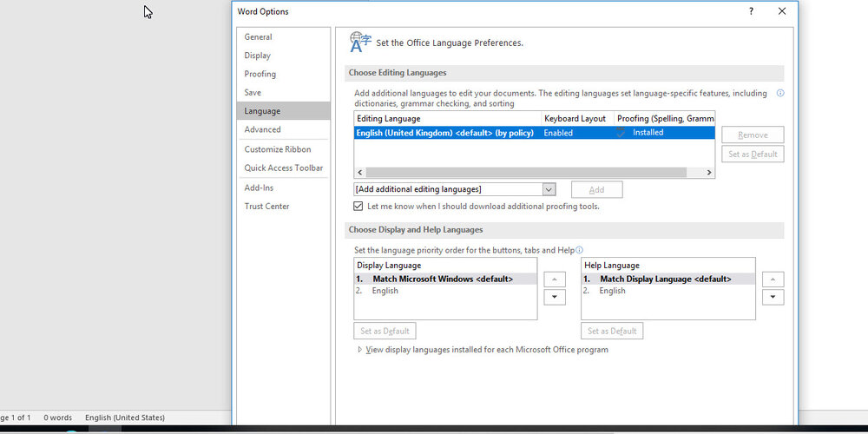Click the info icon next to tabs and Help

pyautogui.click(x=579, y=250)
